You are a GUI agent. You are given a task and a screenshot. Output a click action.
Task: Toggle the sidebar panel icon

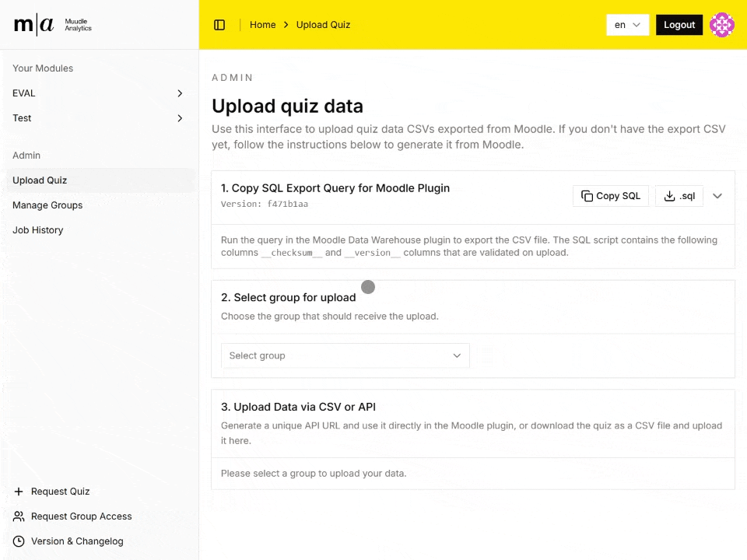pos(219,25)
